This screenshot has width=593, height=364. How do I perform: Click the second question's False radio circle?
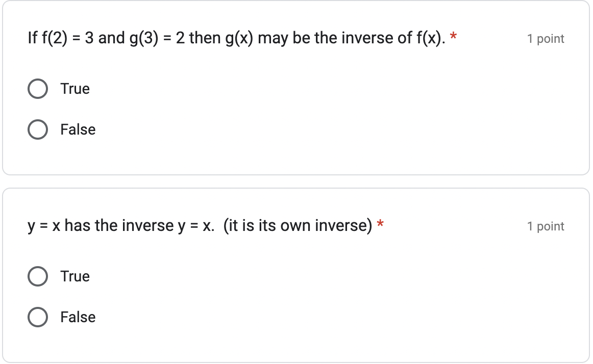(37, 317)
